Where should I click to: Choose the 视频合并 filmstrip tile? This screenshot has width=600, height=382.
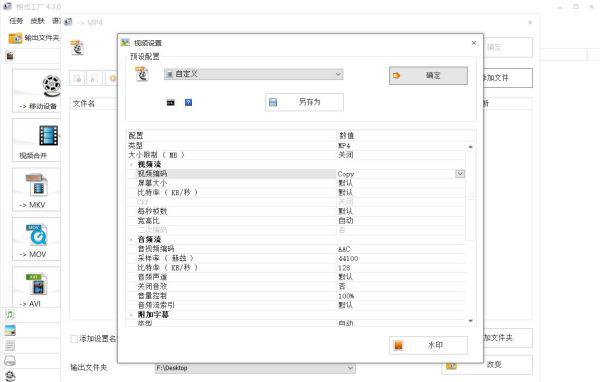[37, 140]
